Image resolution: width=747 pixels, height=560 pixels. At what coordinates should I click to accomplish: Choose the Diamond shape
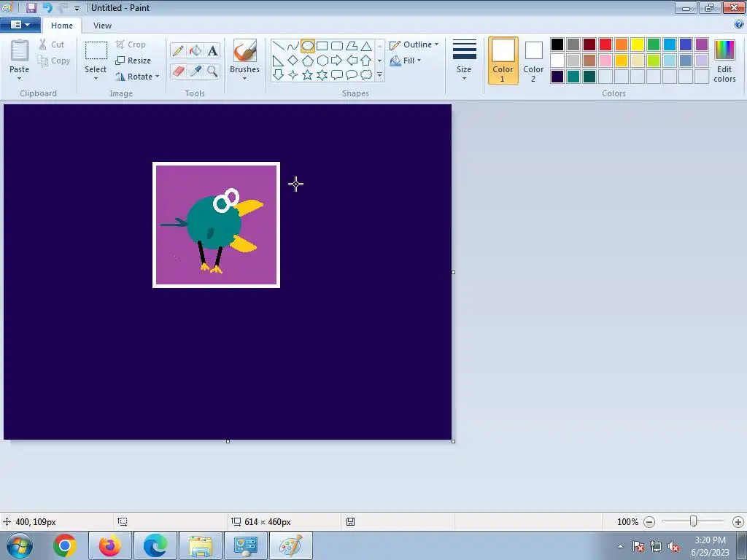(293, 61)
